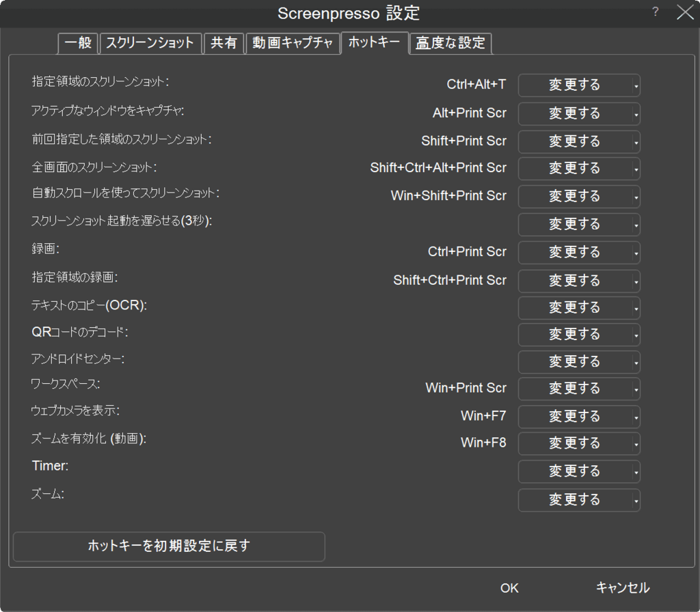Click the Win+Shift+Print Scr hotkey text

click(x=448, y=196)
